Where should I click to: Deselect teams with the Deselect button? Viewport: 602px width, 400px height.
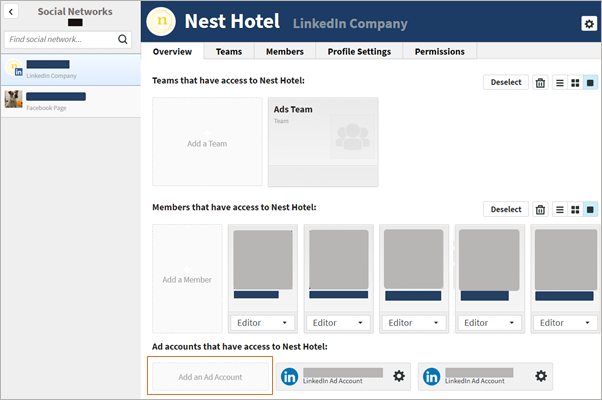(506, 82)
